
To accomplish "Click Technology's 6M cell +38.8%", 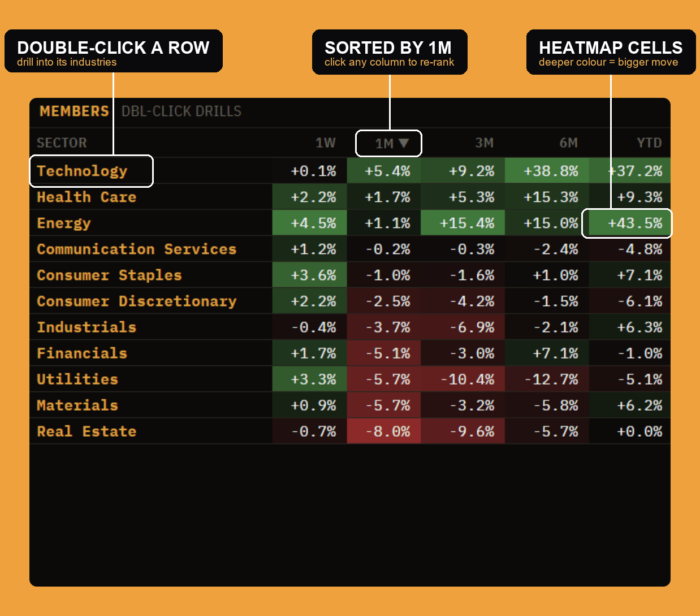I will tap(547, 171).
